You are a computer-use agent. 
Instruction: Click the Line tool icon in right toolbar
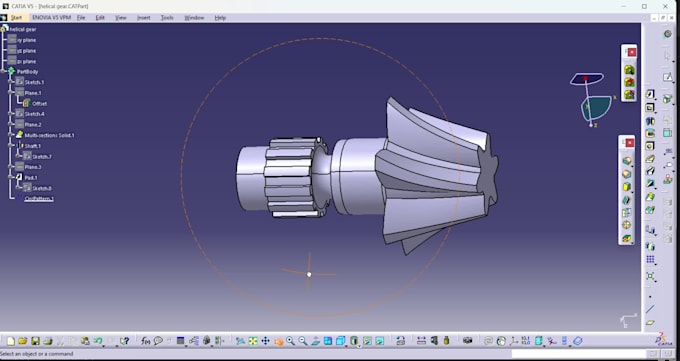pyautogui.click(x=650, y=309)
